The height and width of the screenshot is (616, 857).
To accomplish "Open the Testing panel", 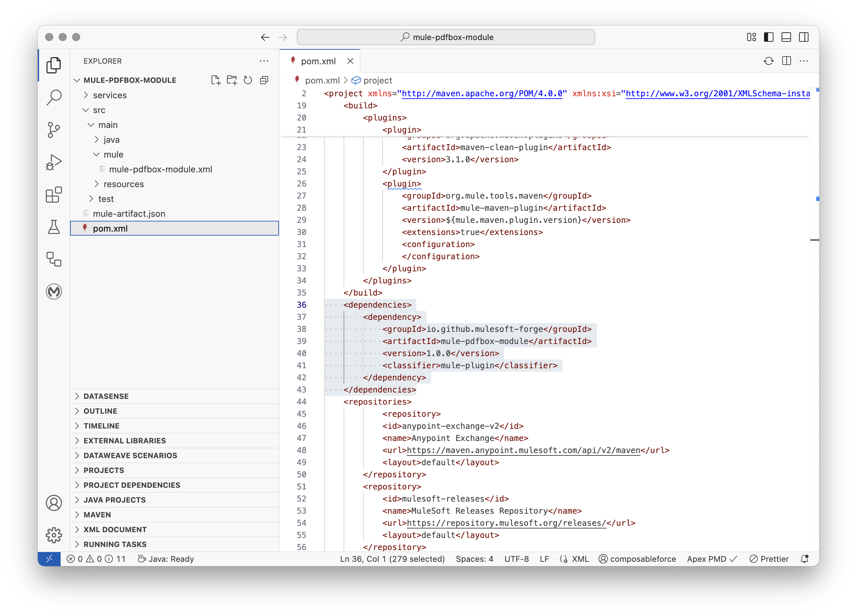I will pyautogui.click(x=54, y=227).
